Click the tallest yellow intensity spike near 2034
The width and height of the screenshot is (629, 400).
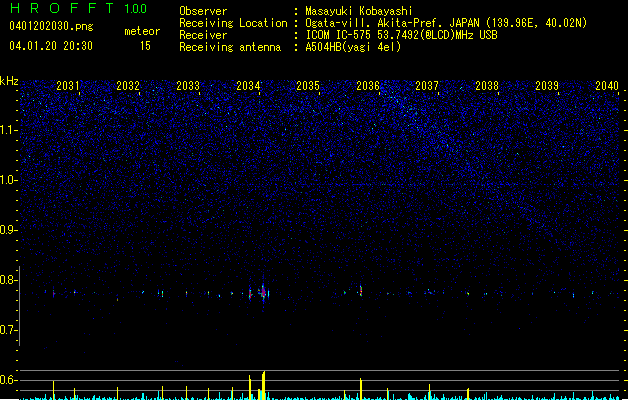(x=264, y=385)
